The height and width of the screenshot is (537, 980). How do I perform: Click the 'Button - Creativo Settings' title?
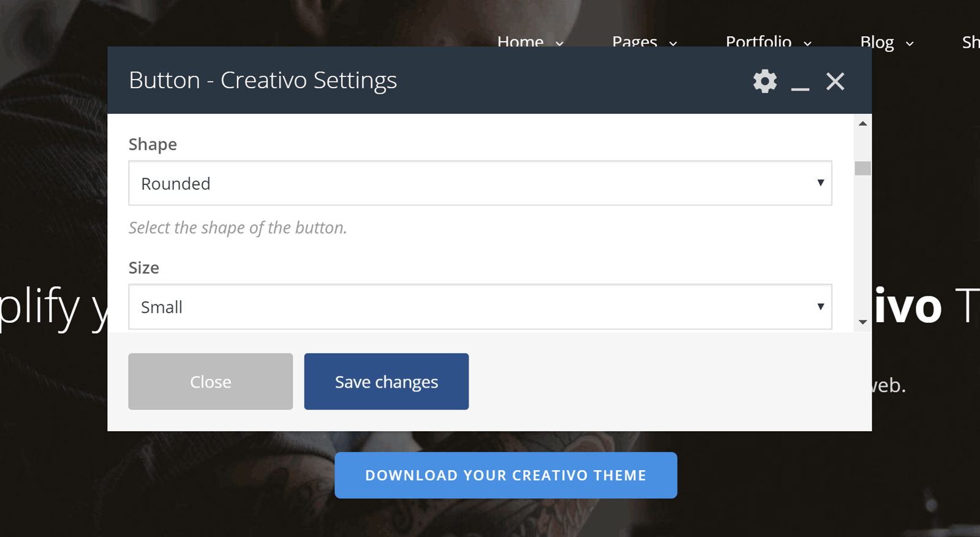click(x=263, y=80)
